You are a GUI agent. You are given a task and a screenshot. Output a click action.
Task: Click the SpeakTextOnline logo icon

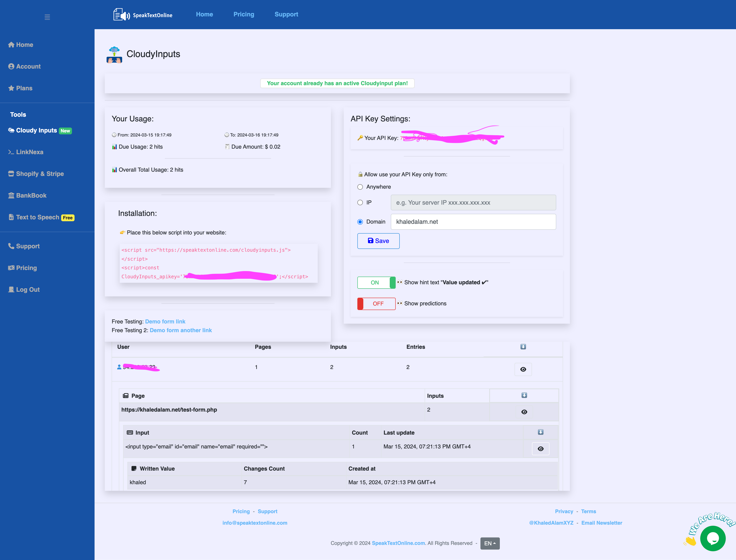click(121, 15)
